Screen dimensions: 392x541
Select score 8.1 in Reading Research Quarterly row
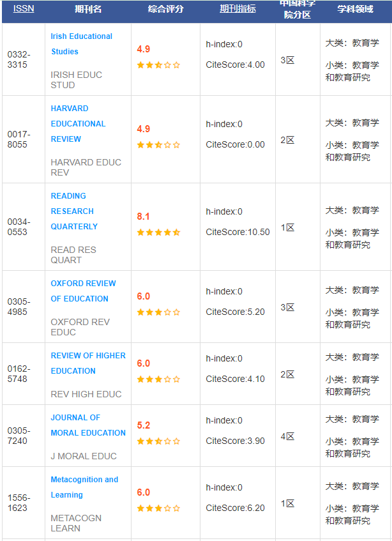point(144,217)
